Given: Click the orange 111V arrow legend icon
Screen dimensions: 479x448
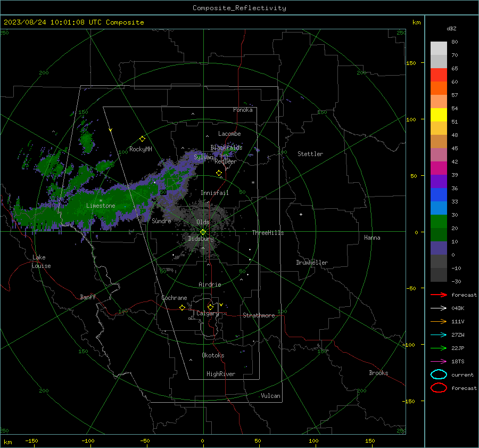Looking at the screenshot, I should point(439,321).
